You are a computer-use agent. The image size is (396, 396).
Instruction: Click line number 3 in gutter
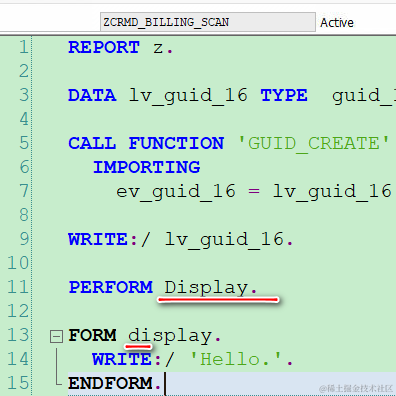[23, 95]
